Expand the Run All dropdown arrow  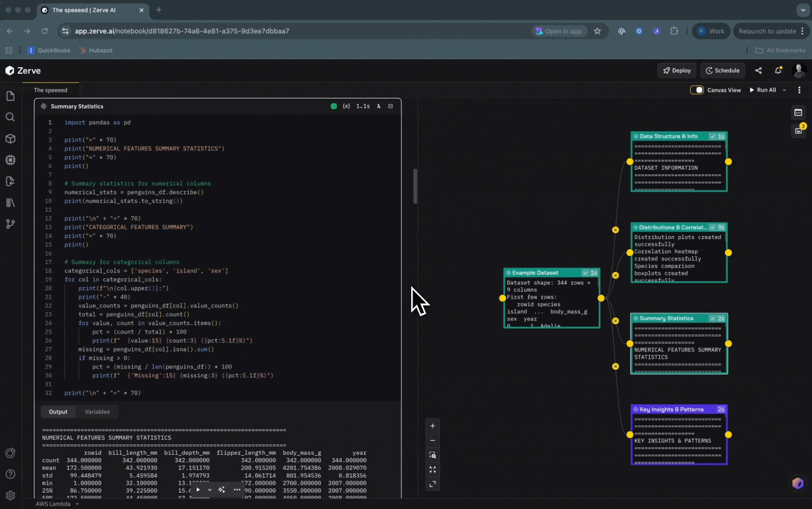(784, 90)
